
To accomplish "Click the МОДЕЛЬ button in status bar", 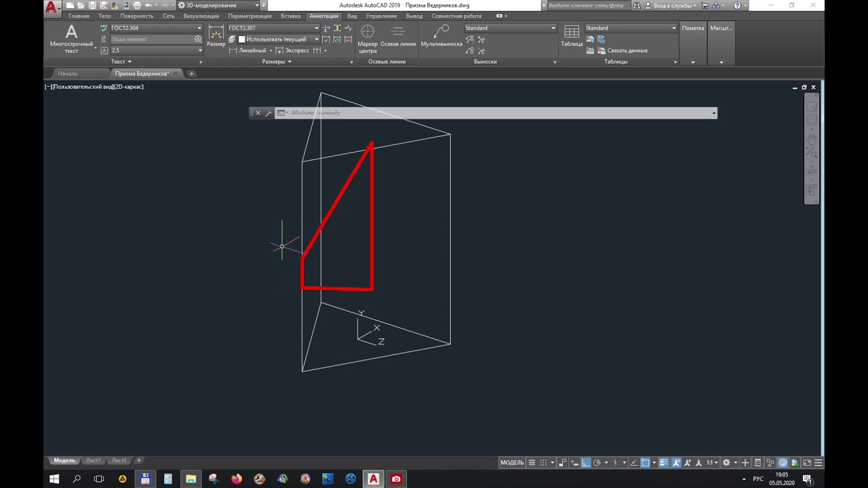I will (512, 463).
